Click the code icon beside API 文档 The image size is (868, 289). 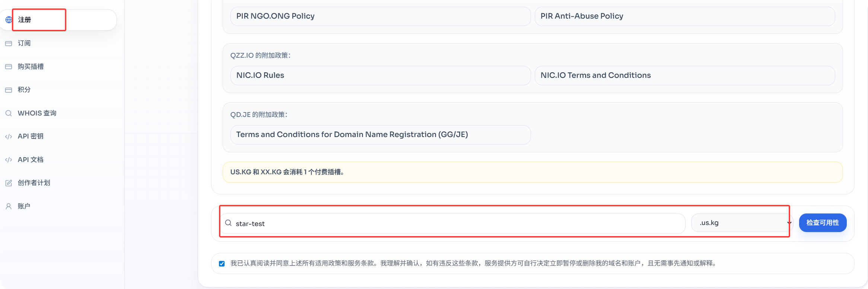(x=9, y=160)
